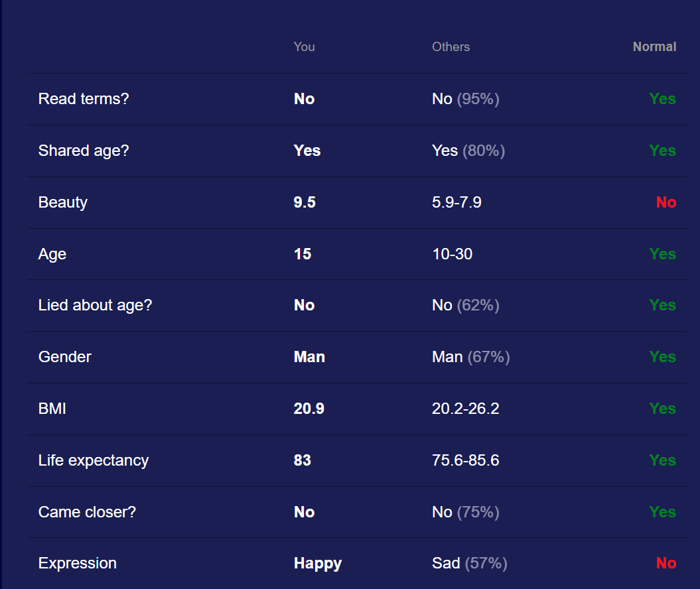Click the "Life expectancy" row label
The image size is (700, 589).
[x=94, y=460]
